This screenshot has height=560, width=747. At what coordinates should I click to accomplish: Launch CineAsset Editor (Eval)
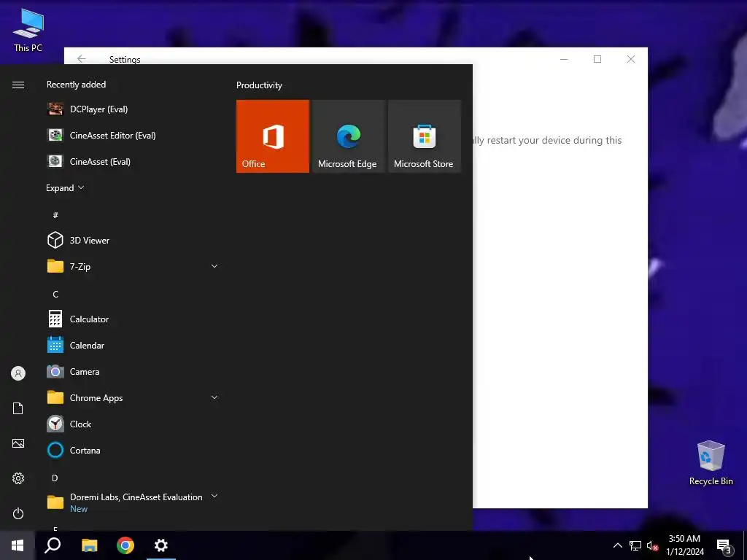point(133,135)
